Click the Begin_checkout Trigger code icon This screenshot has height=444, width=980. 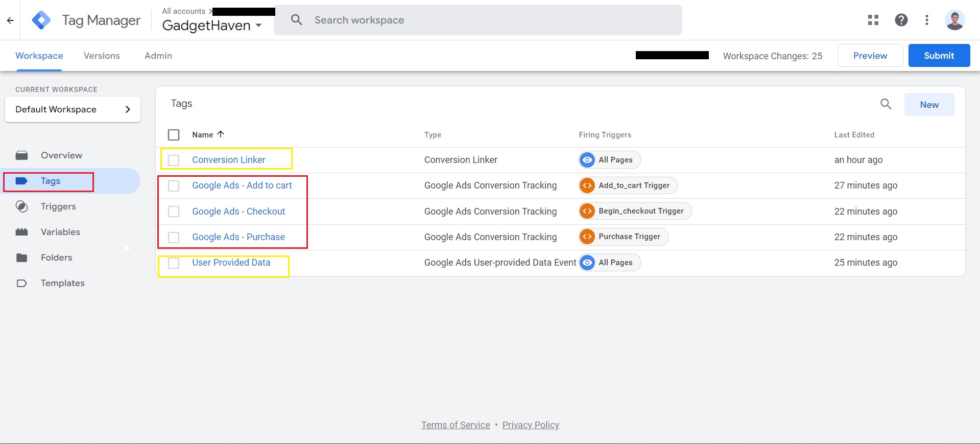click(x=588, y=211)
